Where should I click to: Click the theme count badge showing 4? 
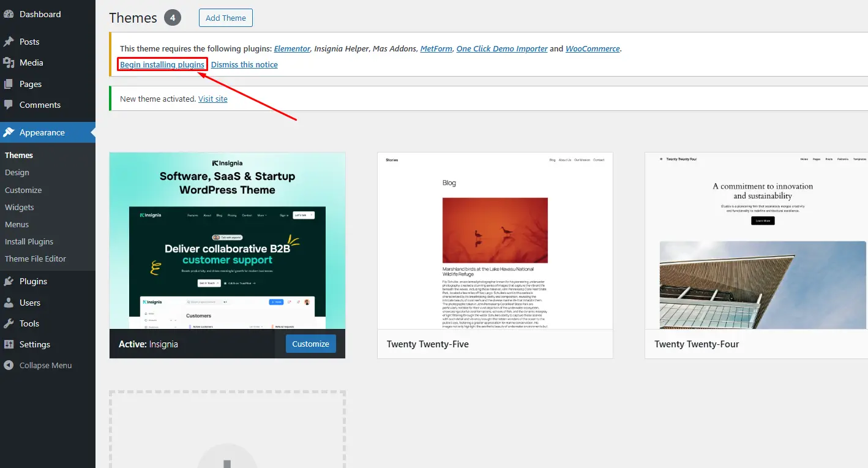point(173,18)
